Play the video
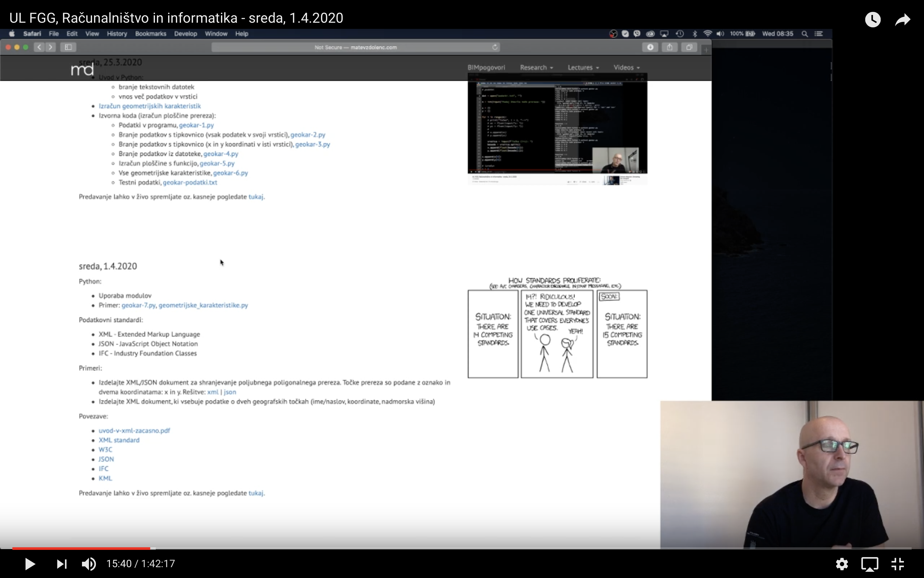 click(x=30, y=564)
